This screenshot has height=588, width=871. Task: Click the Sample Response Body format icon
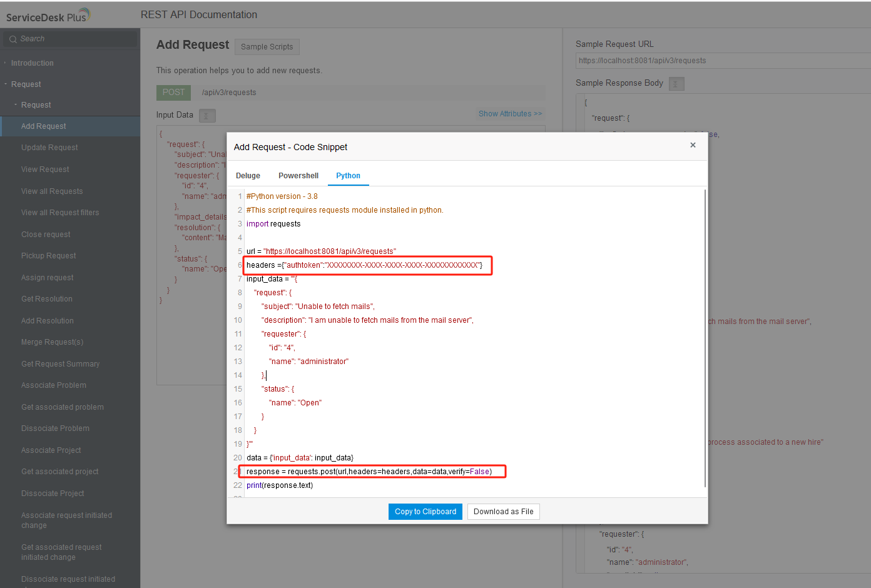(676, 84)
